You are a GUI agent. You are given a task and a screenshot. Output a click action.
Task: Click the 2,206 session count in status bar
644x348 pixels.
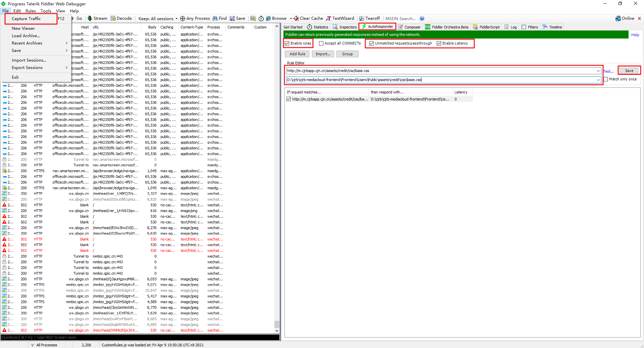86,345
